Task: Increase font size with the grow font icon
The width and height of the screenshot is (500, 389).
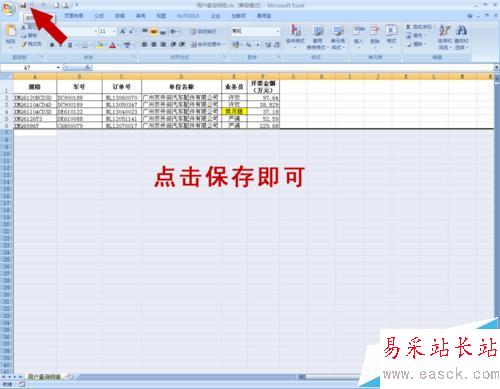Action: point(123,31)
